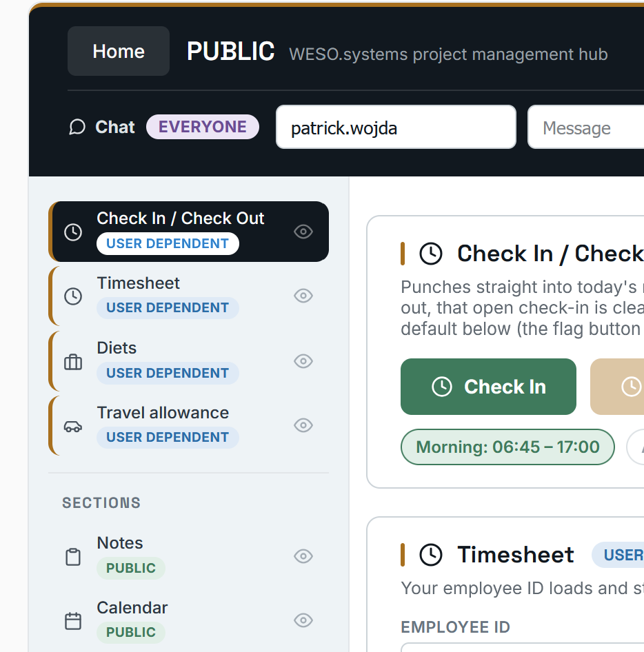Screen dimensions: 644x652
Task: Click the PUBLIC badge under Calendar
Action: pos(131,632)
